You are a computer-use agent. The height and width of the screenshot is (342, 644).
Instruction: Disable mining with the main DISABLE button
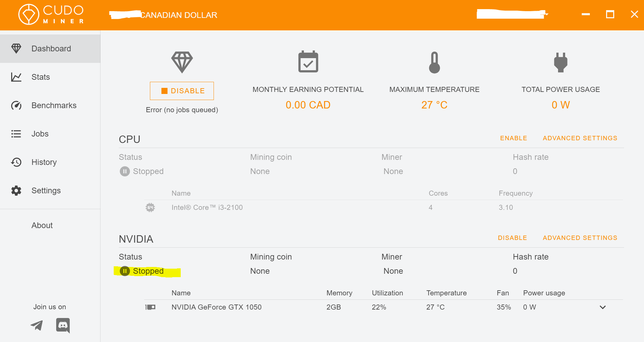pyautogui.click(x=182, y=91)
